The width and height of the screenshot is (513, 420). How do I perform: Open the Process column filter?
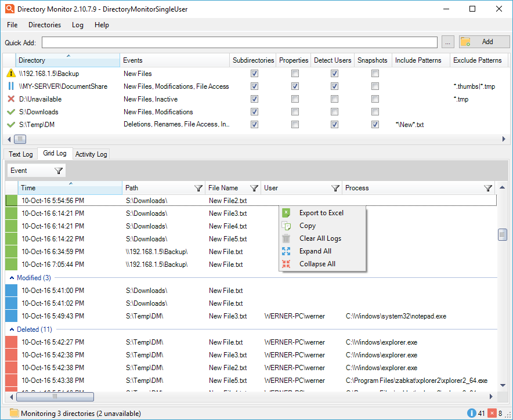488,188
